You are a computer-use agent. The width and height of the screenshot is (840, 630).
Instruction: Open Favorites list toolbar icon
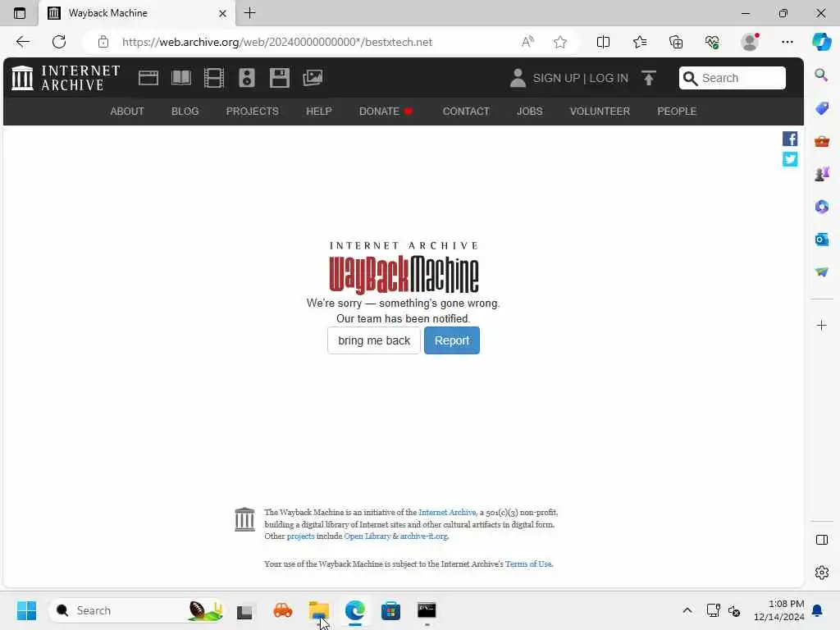[x=640, y=42]
